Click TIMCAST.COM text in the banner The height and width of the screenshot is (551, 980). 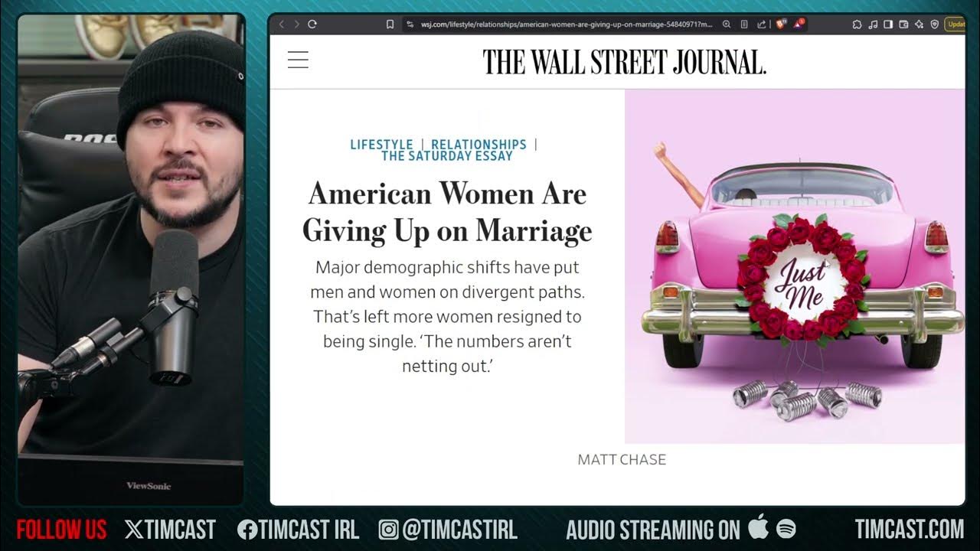pyautogui.click(x=909, y=529)
